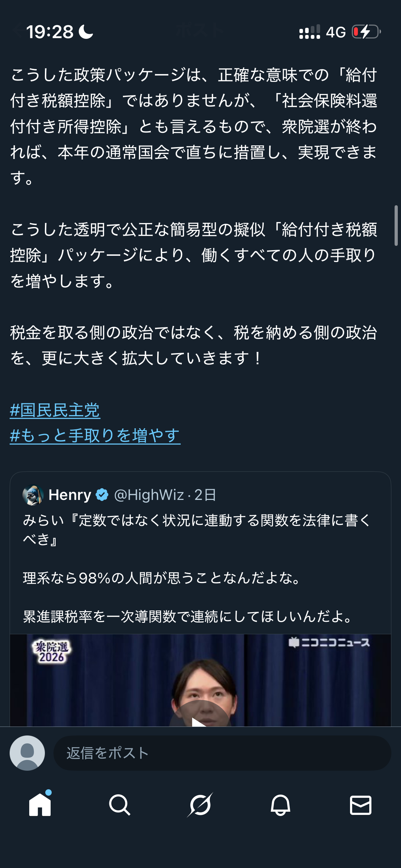This screenshot has width=401, height=868.
Task: Open the #国民民主党 hashtag
Action: click(55, 410)
